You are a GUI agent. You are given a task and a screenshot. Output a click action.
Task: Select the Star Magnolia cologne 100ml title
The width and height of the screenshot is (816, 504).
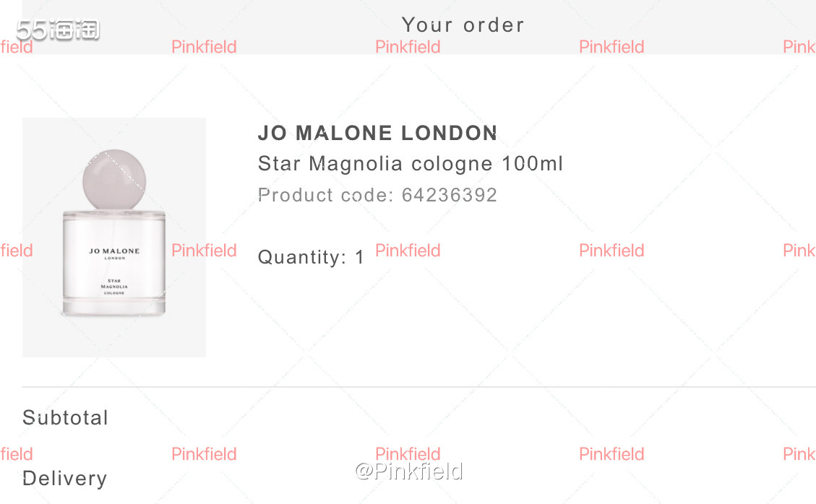click(410, 164)
